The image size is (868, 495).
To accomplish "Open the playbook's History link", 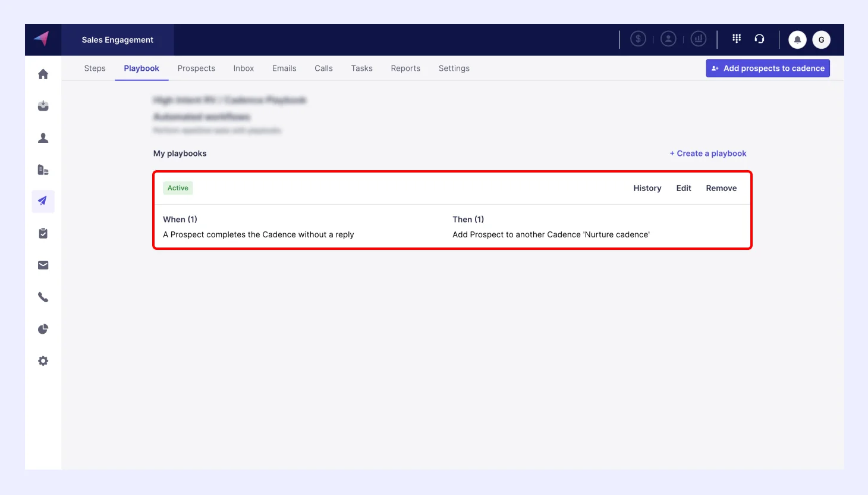I will coord(647,188).
